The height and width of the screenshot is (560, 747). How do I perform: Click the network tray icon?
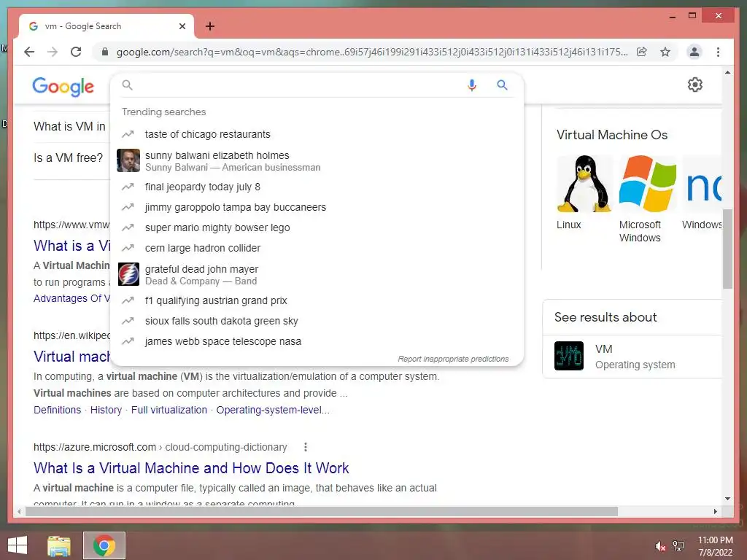[x=678, y=546]
